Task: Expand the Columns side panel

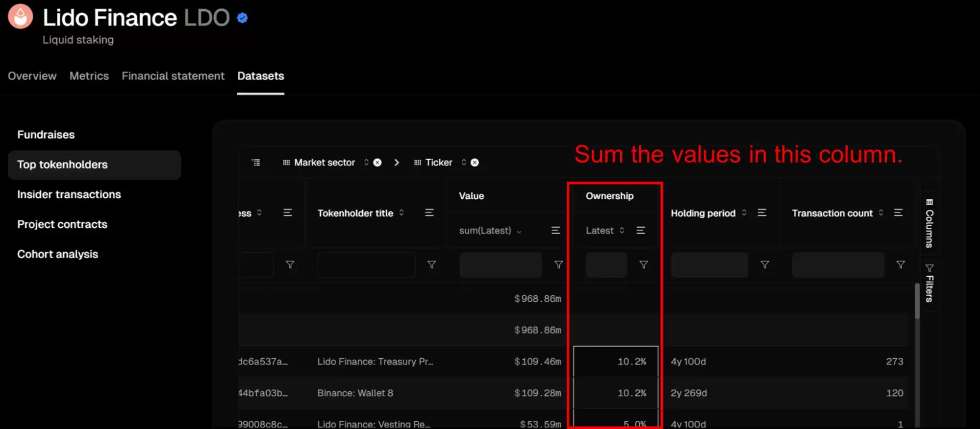Action: (929, 224)
